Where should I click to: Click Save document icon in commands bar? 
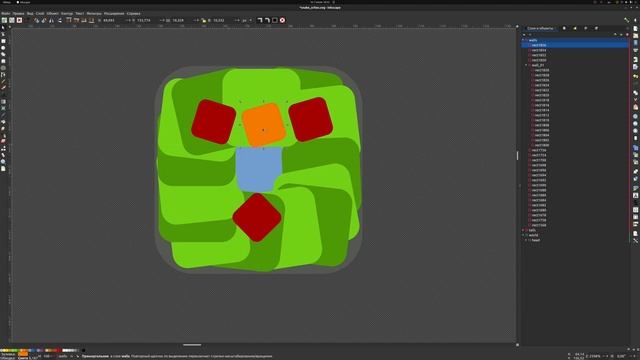[x=636, y=43]
